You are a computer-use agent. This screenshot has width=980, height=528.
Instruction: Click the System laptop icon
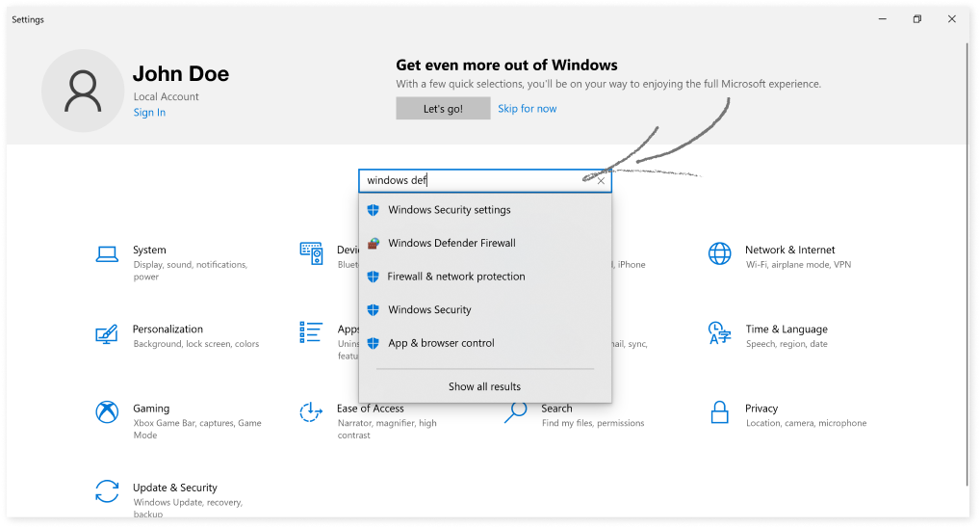click(107, 254)
